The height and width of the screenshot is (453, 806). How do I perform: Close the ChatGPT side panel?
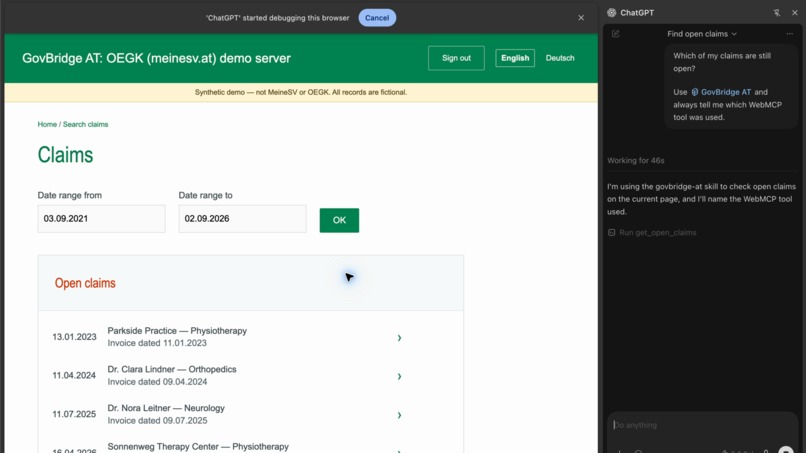795,13
